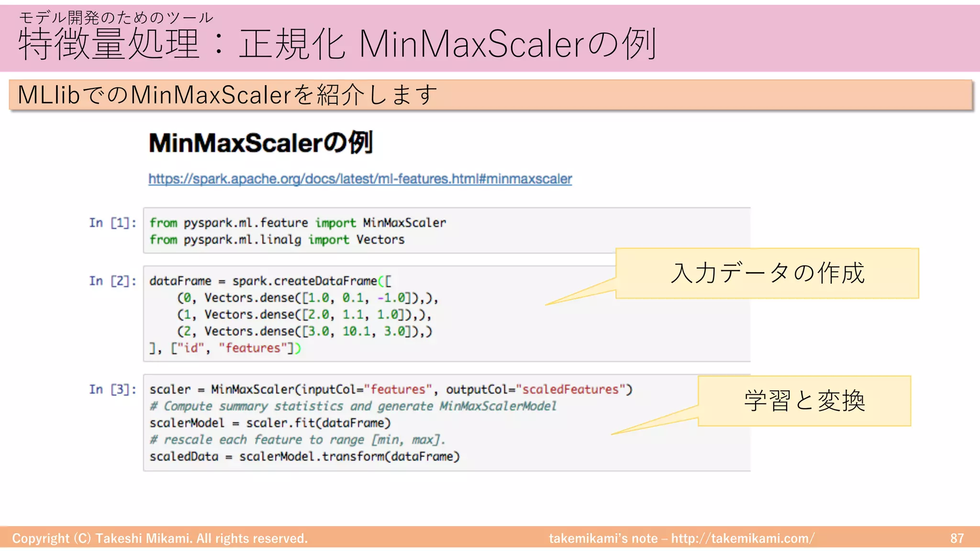Click the ["id", "features"] column names line
This screenshot has height=551, width=980.
point(225,348)
